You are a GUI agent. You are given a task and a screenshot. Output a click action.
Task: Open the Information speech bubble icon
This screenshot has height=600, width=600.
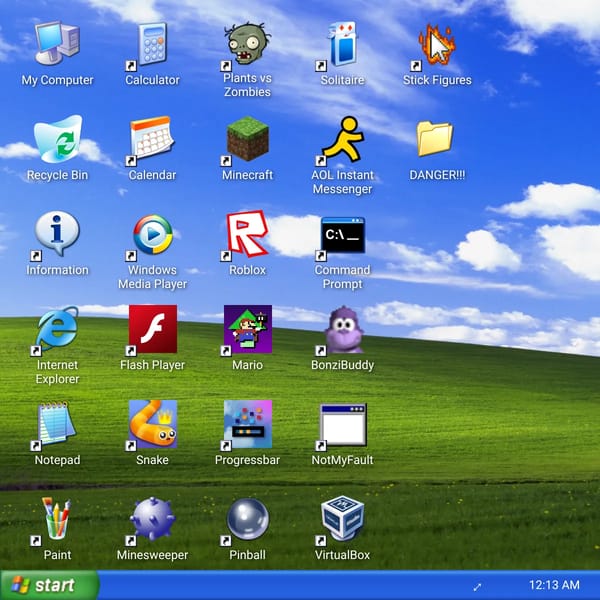[57, 233]
